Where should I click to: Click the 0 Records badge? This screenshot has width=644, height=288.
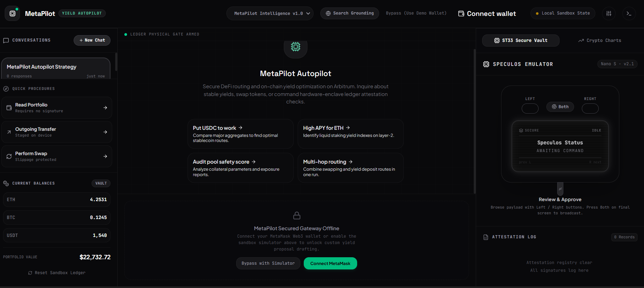[x=624, y=237]
